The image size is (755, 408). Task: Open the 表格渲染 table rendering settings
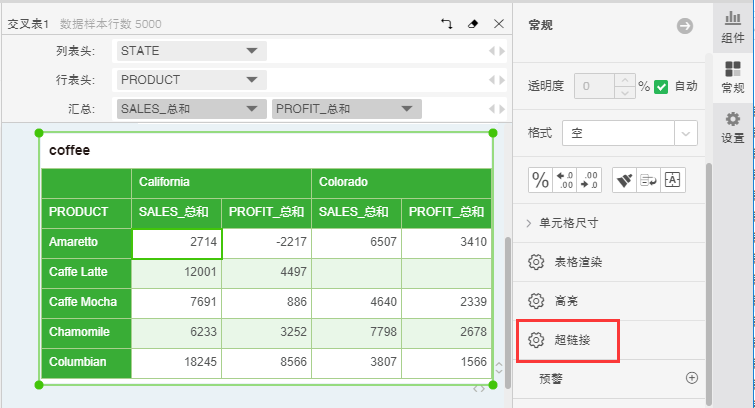577,262
